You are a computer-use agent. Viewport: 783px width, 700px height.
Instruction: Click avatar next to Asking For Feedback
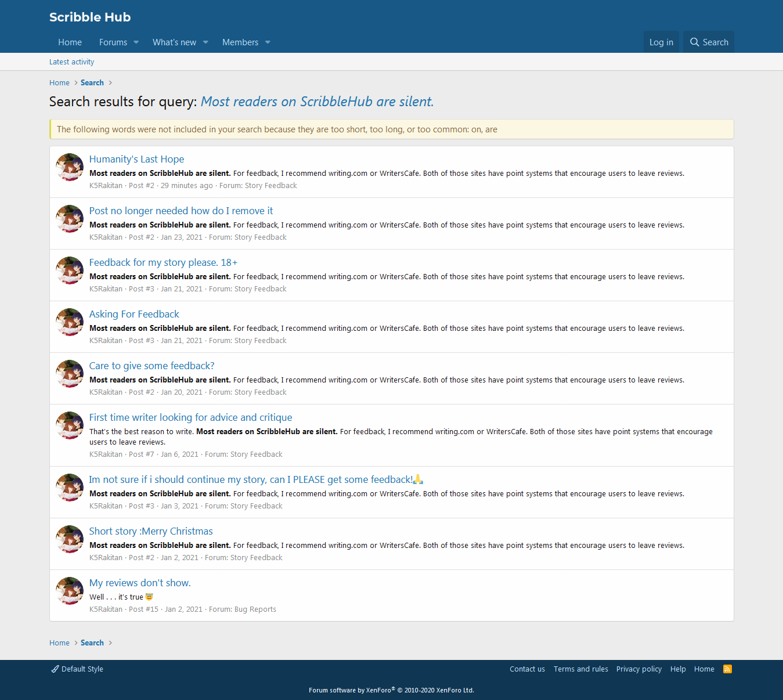(70, 322)
